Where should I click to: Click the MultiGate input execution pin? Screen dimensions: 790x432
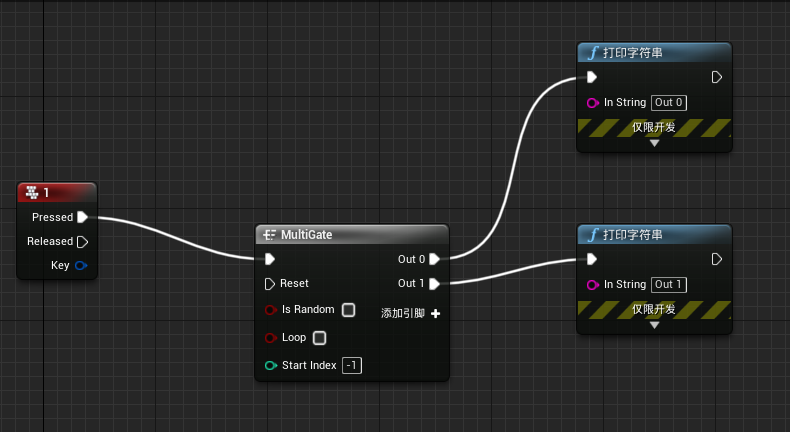270,259
